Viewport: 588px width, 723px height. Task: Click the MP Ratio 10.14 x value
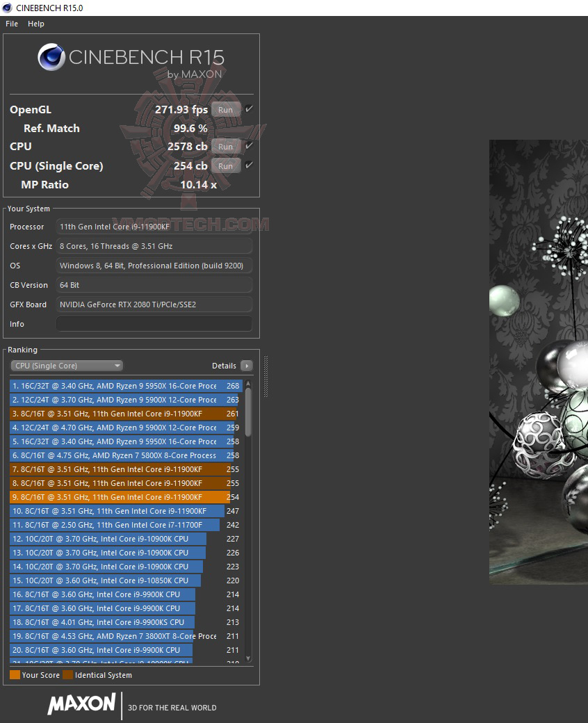point(198,185)
